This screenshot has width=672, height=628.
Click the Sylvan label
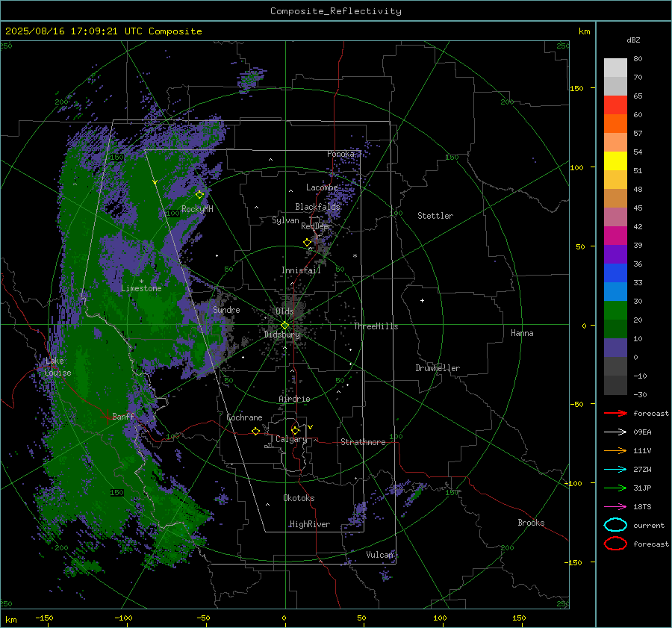click(285, 220)
